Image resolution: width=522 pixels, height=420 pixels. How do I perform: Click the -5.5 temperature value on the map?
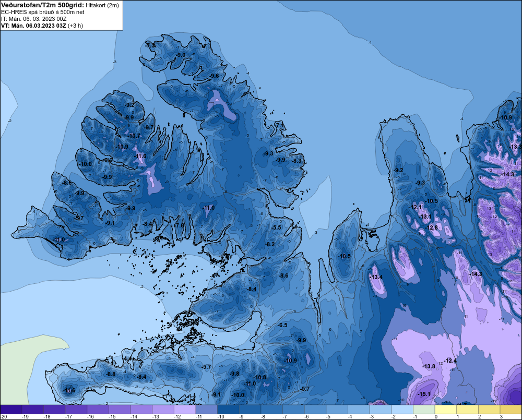tap(277, 227)
